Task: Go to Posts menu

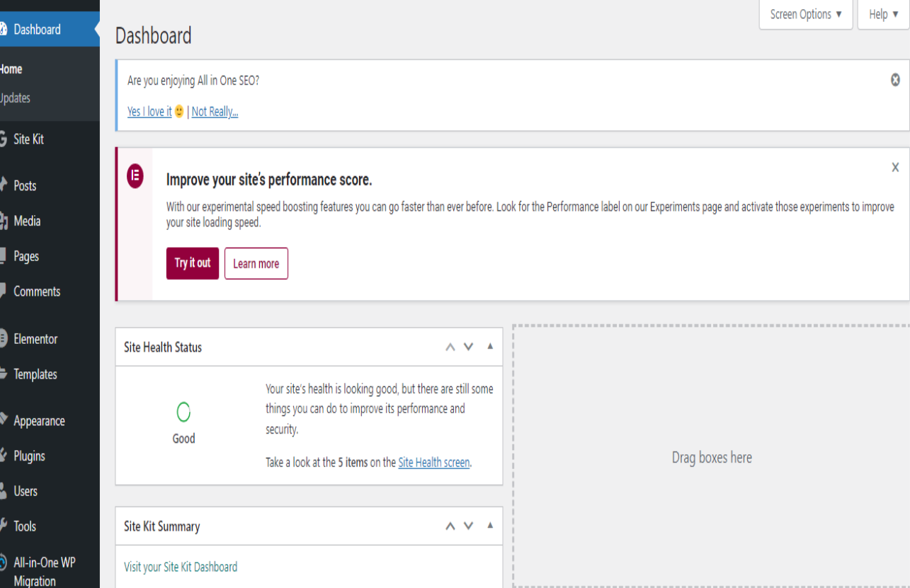Action: tap(25, 185)
